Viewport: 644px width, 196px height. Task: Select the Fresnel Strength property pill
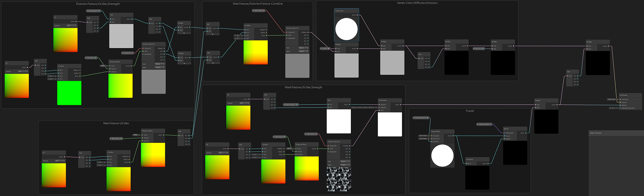point(421,118)
